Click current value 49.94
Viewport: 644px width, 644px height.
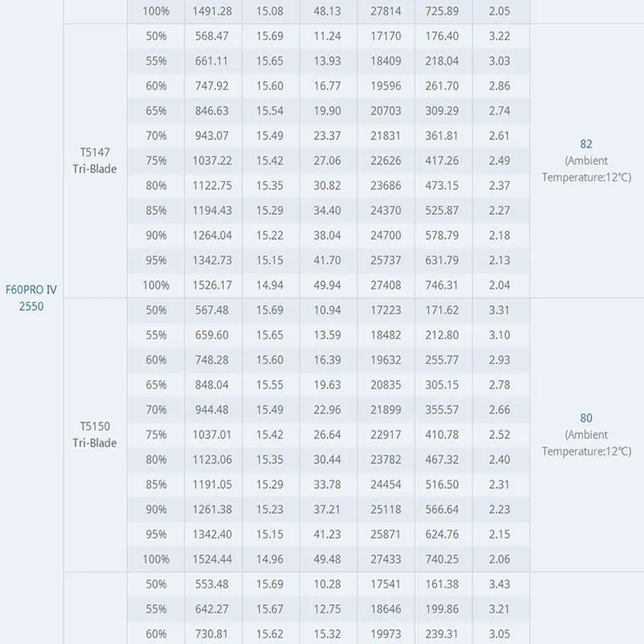click(x=328, y=285)
